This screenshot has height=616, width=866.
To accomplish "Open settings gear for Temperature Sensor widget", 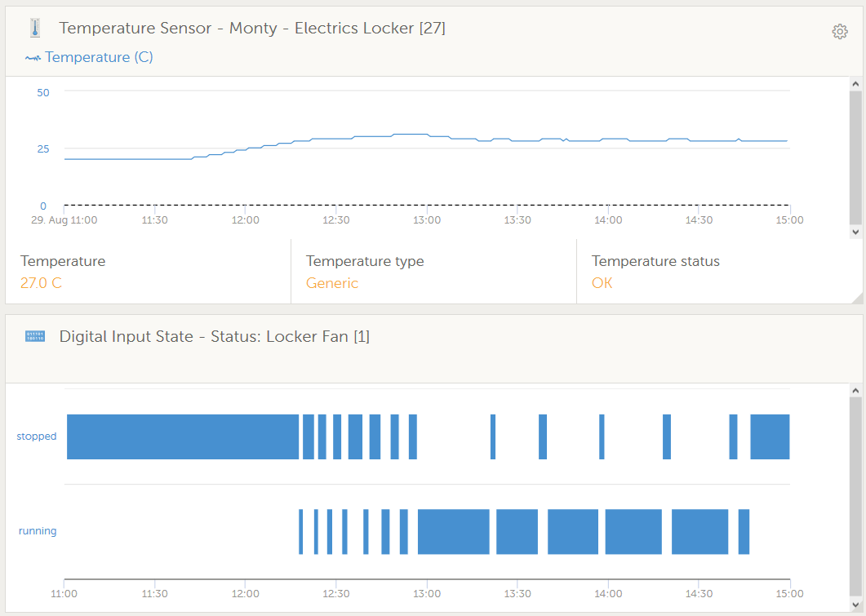I will (839, 32).
